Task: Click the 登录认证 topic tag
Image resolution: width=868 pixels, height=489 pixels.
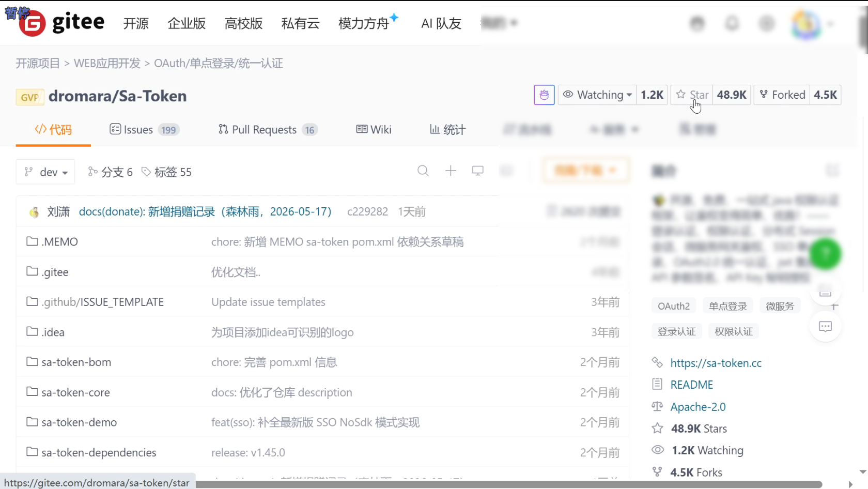Action: tap(677, 331)
